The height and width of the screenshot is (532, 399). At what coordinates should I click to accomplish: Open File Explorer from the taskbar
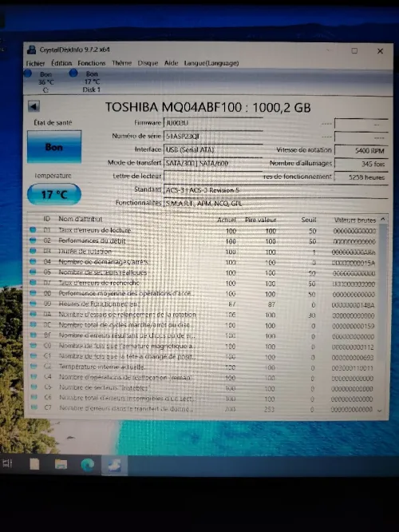(61, 464)
